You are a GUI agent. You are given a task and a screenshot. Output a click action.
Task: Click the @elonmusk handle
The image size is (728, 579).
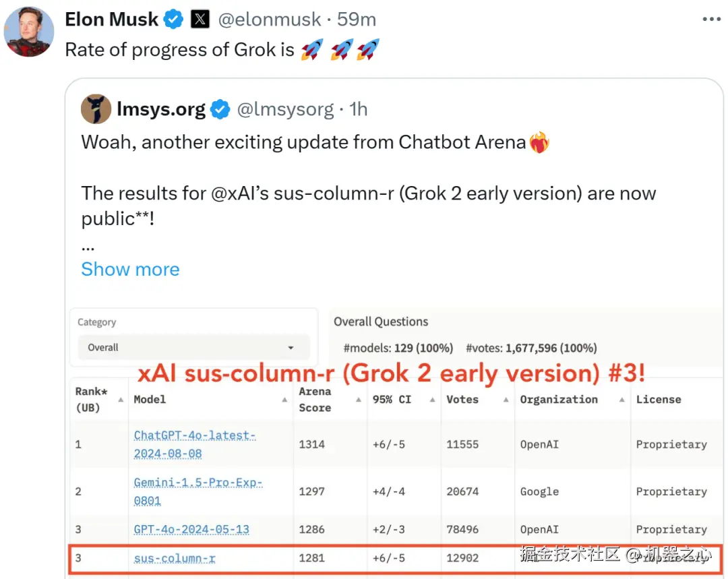pos(270,20)
